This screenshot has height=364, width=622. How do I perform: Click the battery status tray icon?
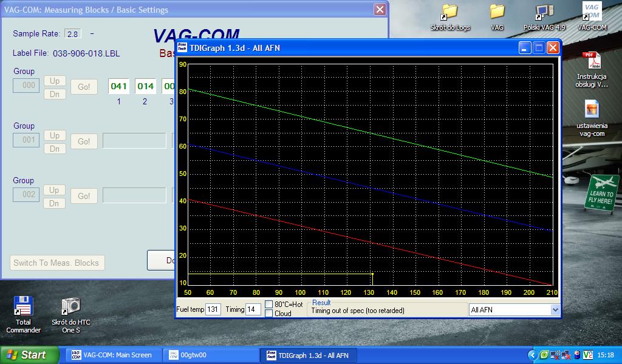tap(577, 355)
